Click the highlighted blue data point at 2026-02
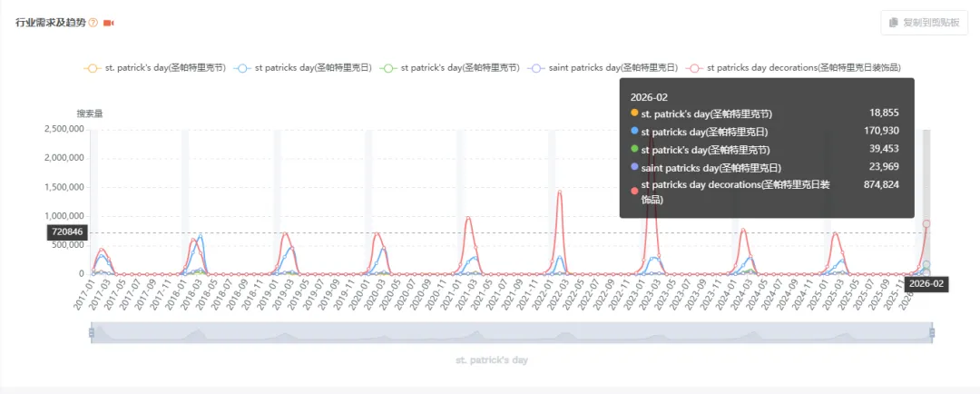Screen dimensions: 980x394 [x=926, y=265]
